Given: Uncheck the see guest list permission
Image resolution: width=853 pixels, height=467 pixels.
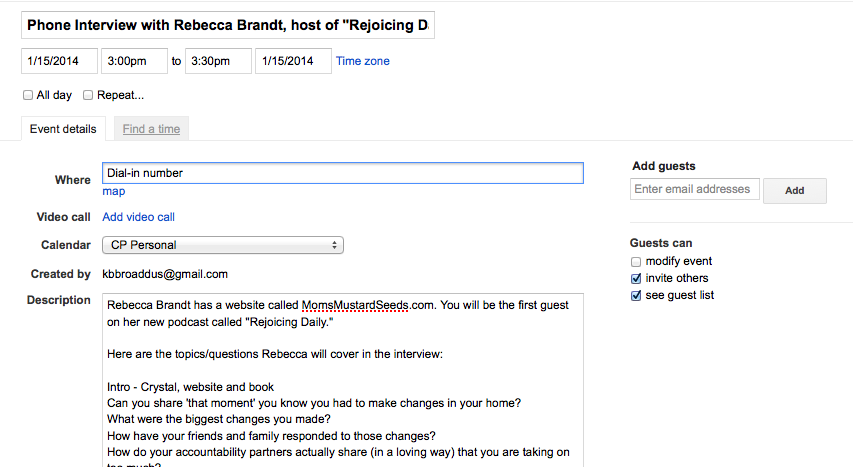Looking at the screenshot, I should pyautogui.click(x=637, y=296).
